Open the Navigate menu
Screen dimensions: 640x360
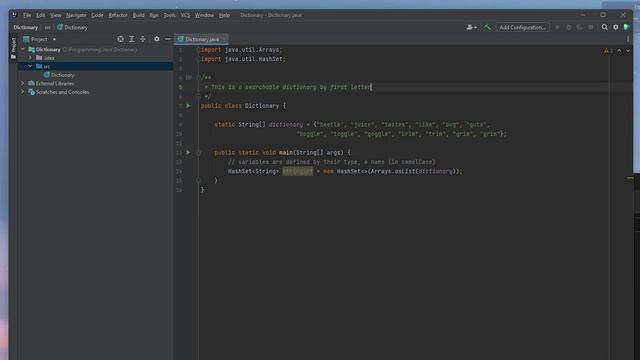76,15
